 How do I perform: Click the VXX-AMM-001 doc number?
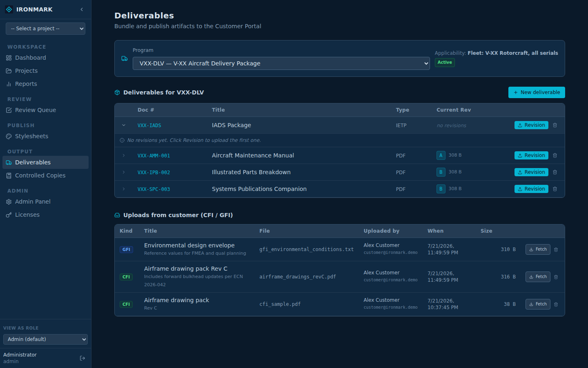pyautogui.click(x=154, y=156)
